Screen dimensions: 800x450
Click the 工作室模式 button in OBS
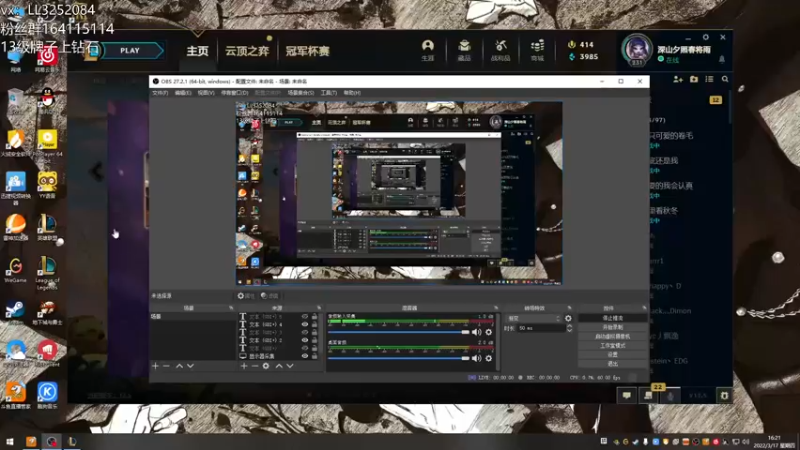613,345
